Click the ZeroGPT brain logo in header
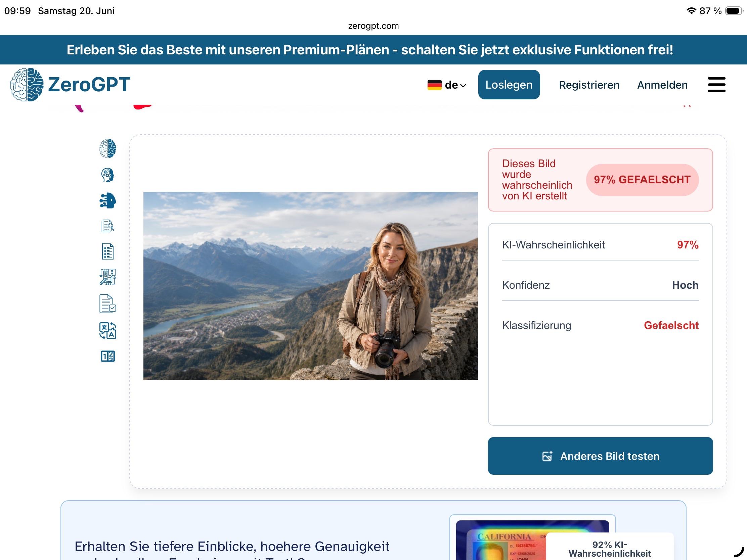747x560 pixels. (27, 84)
